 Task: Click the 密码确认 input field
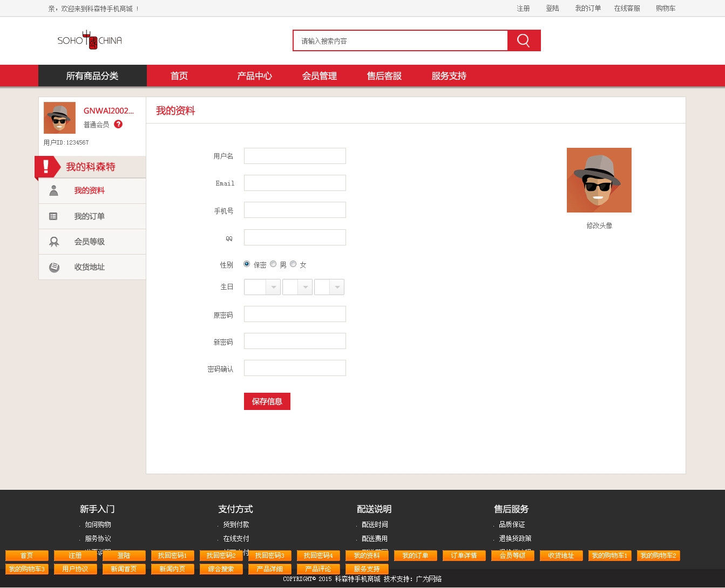pos(295,368)
